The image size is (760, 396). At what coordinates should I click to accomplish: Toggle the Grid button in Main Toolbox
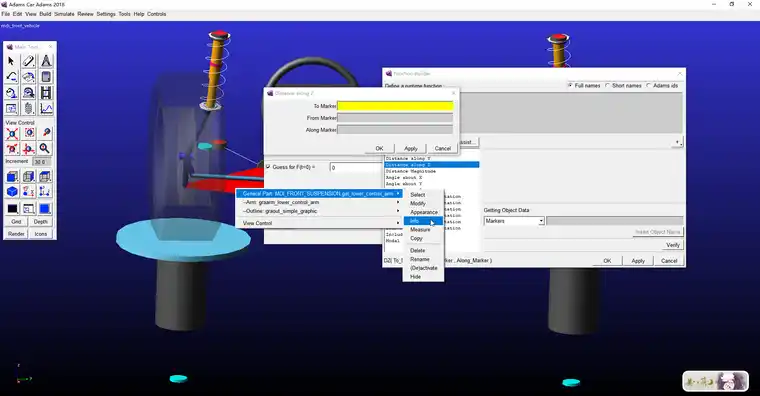(x=16, y=222)
